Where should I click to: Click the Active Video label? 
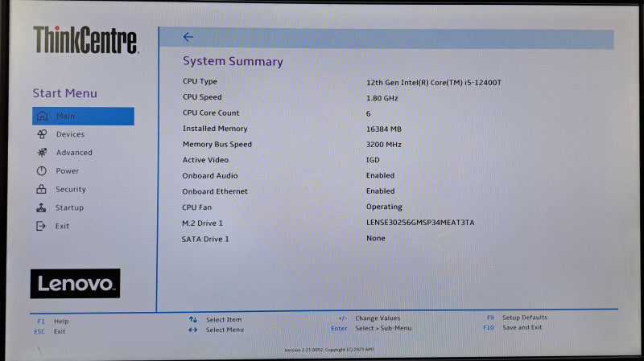click(205, 160)
